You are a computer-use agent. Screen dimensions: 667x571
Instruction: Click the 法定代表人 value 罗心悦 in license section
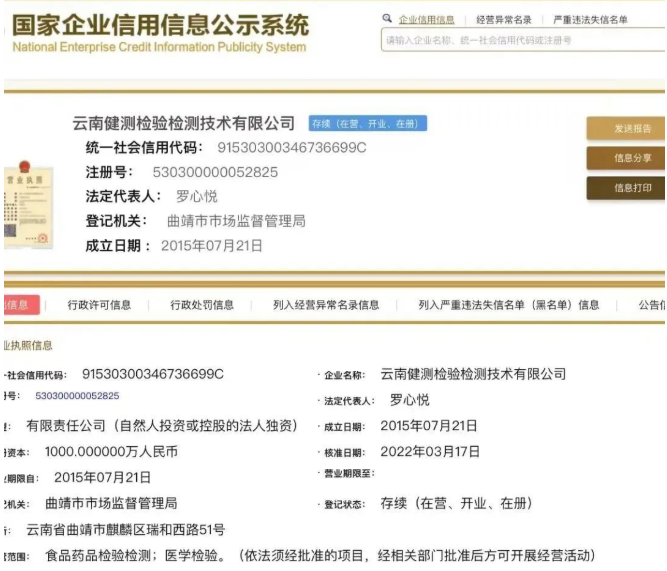409,400
